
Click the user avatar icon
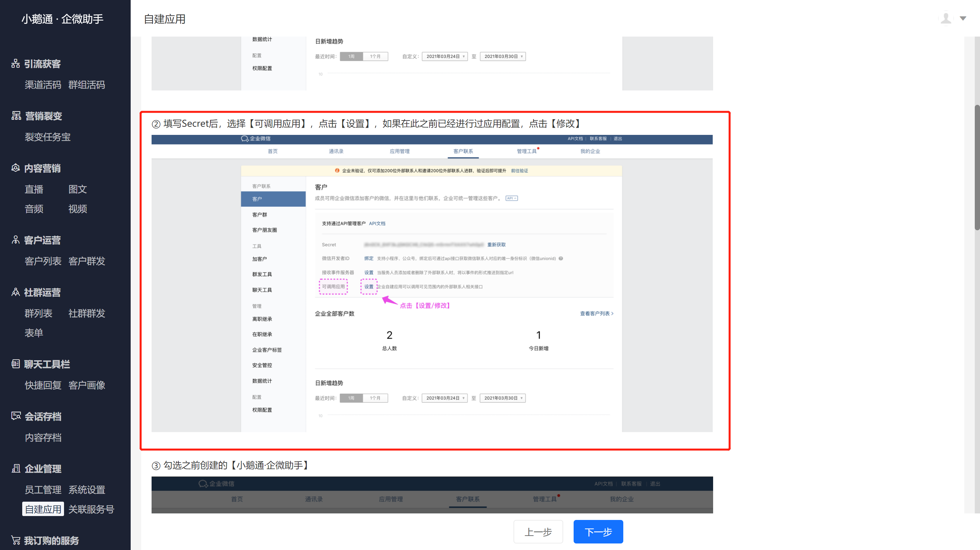click(x=946, y=18)
